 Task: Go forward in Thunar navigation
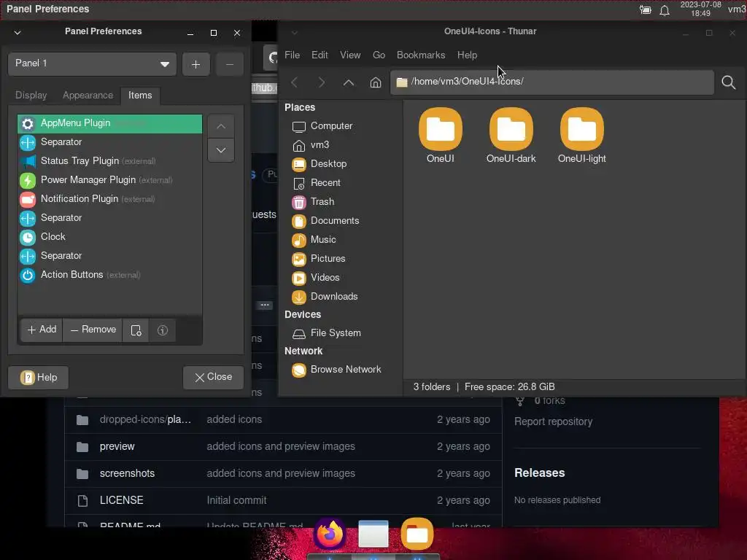coord(322,82)
